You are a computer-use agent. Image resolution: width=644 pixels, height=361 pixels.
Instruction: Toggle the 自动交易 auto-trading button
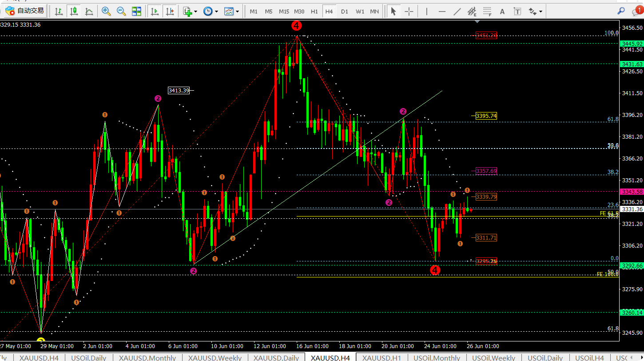(x=25, y=11)
